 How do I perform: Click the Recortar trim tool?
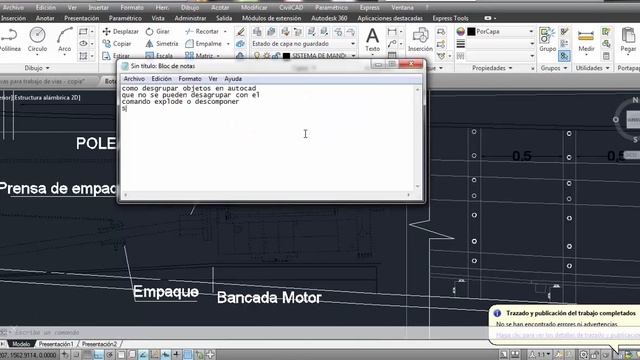202,31
